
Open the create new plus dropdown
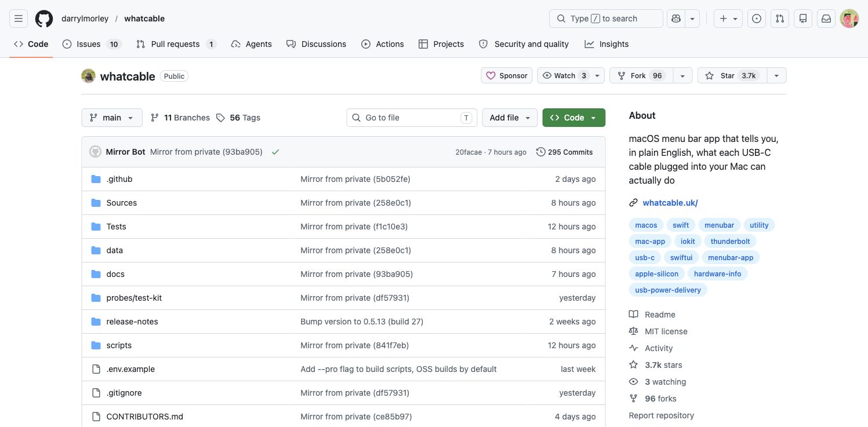(729, 19)
